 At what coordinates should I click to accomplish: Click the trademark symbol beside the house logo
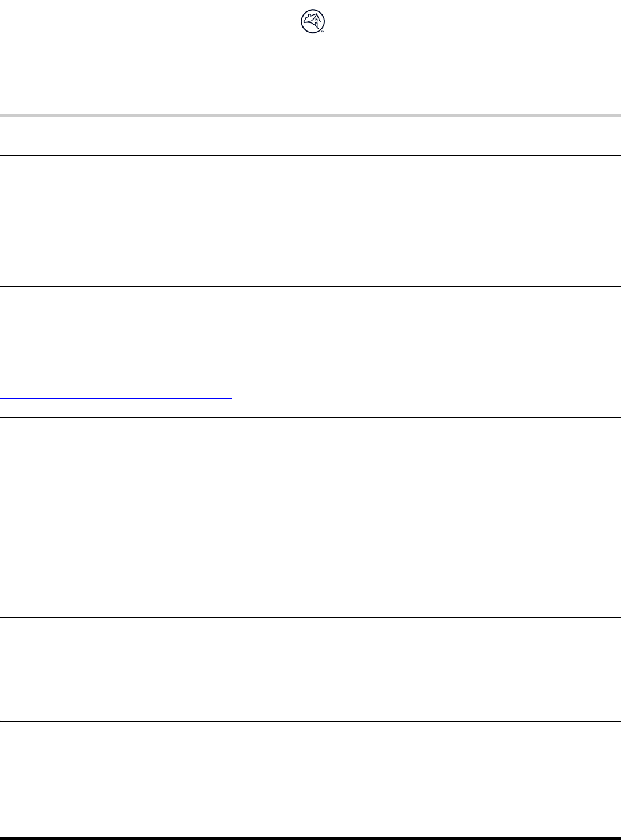pyautogui.click(x=323, y=31)
